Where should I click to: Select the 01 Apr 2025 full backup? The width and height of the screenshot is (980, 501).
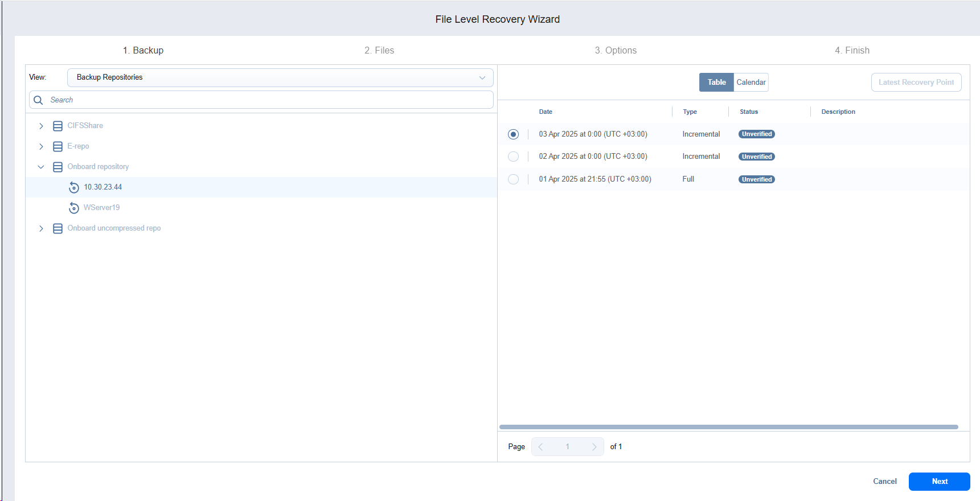[x=513, y=179]
